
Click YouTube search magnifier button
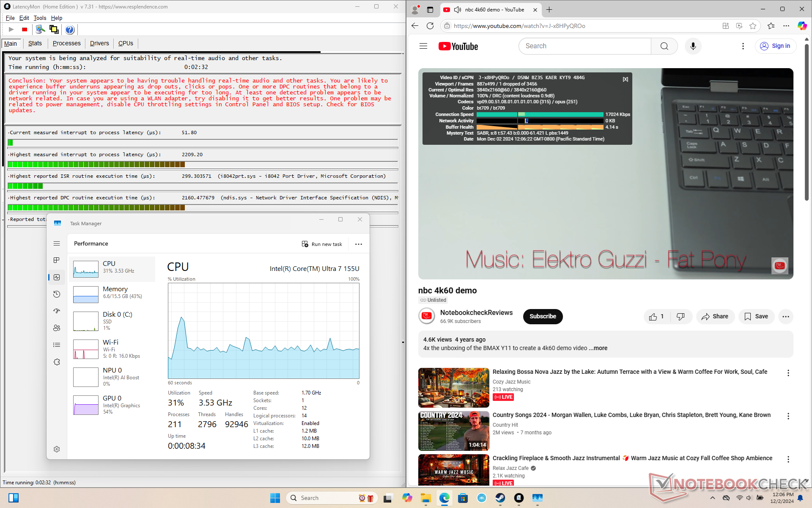[664, 46]
